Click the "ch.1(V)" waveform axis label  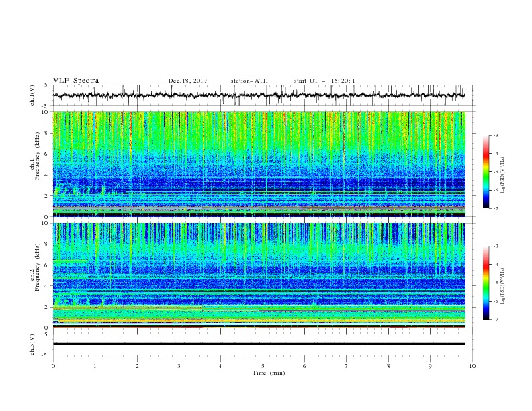(x=32, y=95)
